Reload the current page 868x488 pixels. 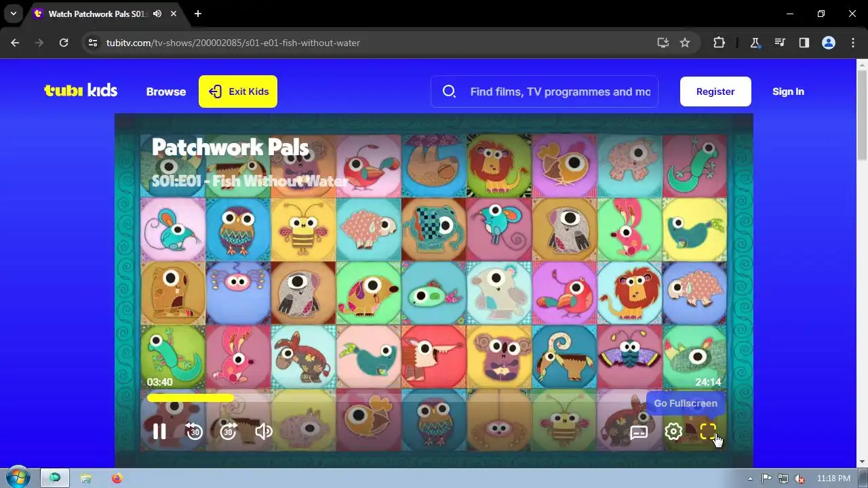tap(64, 43)
